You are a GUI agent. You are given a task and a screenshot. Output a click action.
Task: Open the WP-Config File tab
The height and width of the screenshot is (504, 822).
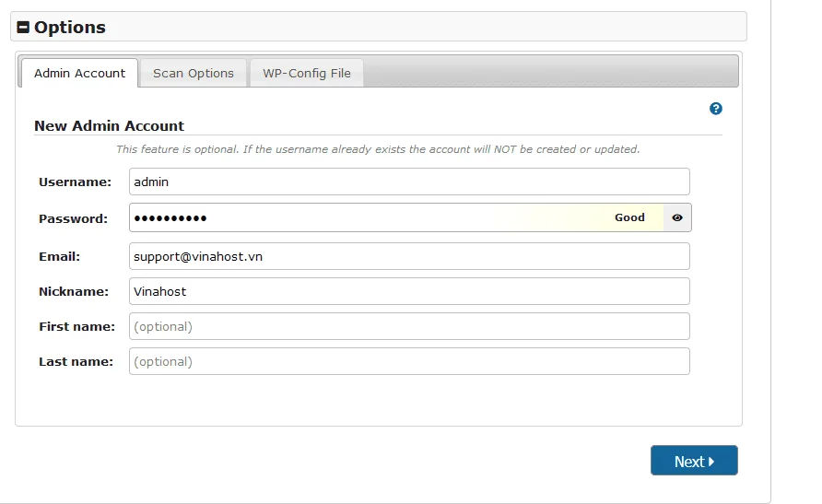pos(307,74)
